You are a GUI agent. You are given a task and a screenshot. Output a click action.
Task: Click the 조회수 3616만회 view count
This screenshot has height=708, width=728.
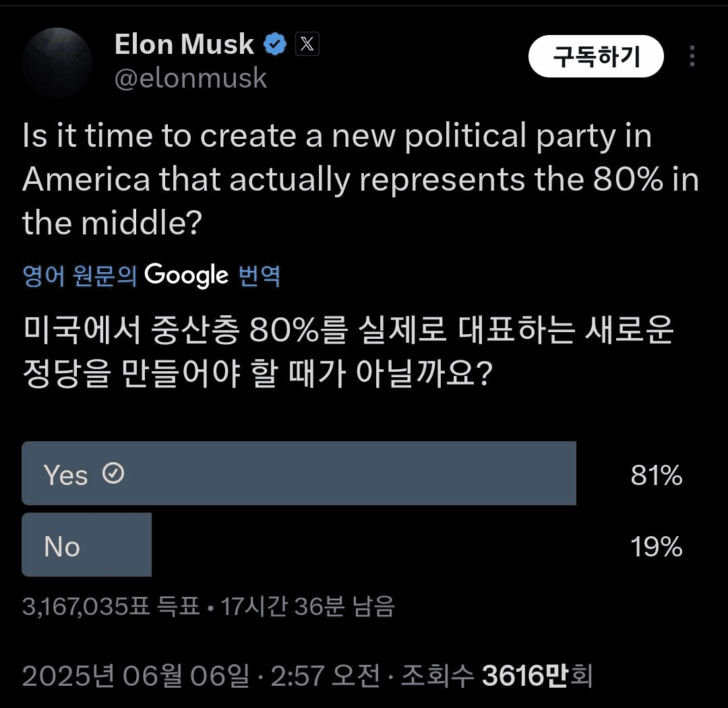tap(496, 676)
